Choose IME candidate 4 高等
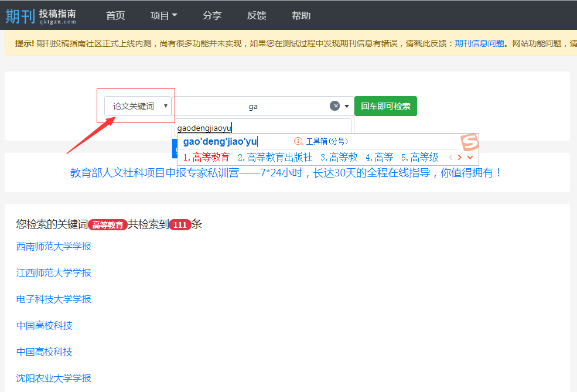This screenshot has height=392, width=577. pos(380,158)
